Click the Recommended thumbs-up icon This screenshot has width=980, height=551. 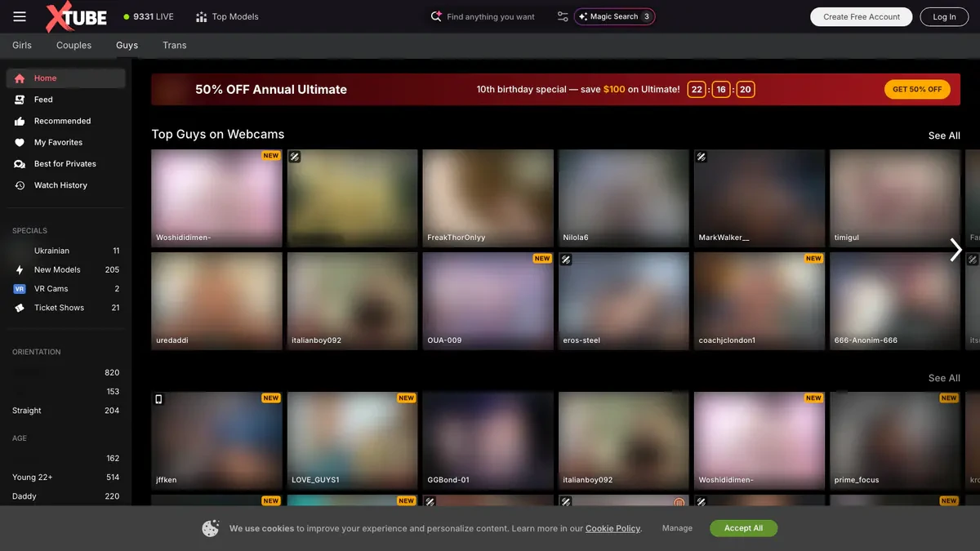[x=20, y=121]
